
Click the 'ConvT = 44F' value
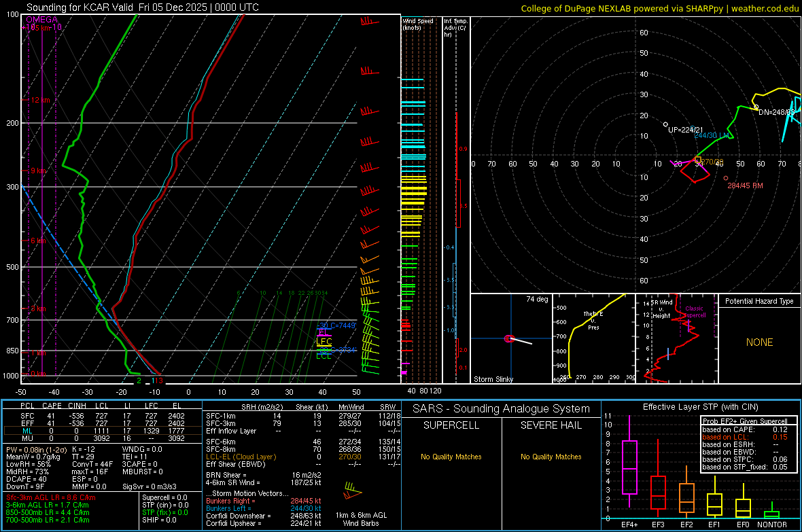tap(92, 464)
